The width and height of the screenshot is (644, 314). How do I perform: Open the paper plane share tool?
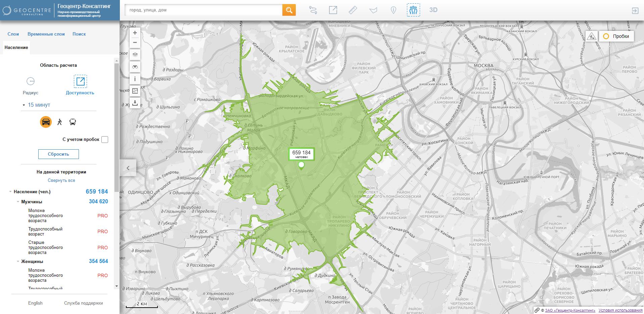tap(373, 10)
